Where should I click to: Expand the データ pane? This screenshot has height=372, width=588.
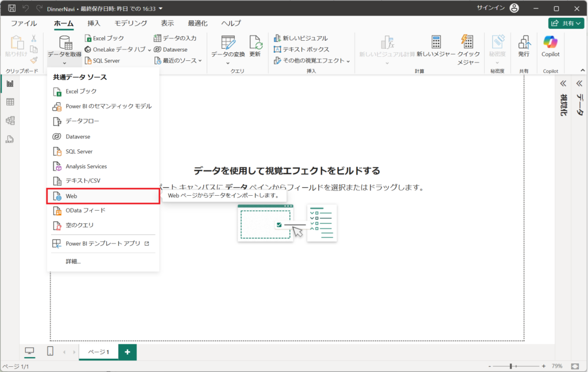[x=579, y=83]
